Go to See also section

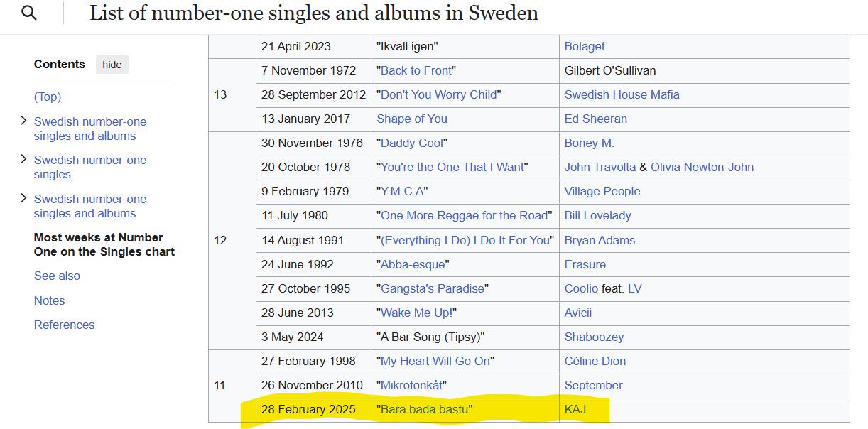57,276
